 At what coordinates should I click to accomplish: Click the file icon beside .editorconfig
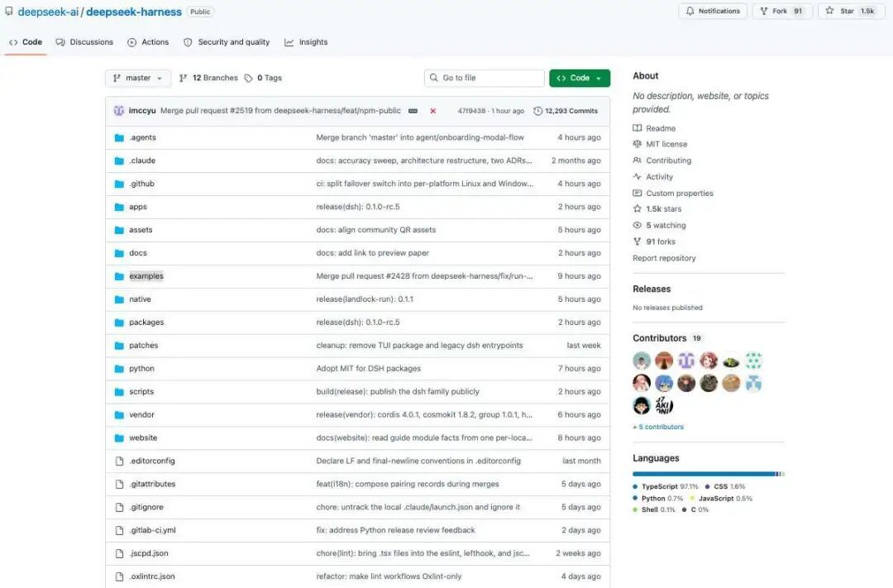click(x=119, y=461)
